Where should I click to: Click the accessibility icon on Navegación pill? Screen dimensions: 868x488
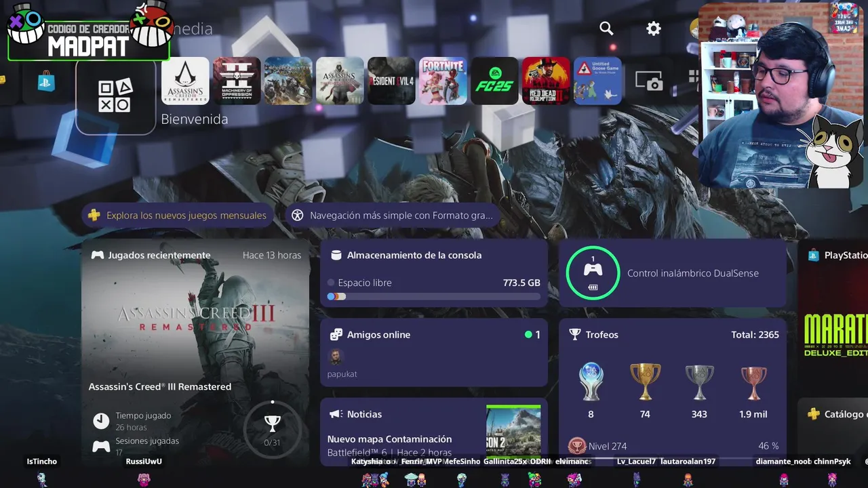(297, 216)
